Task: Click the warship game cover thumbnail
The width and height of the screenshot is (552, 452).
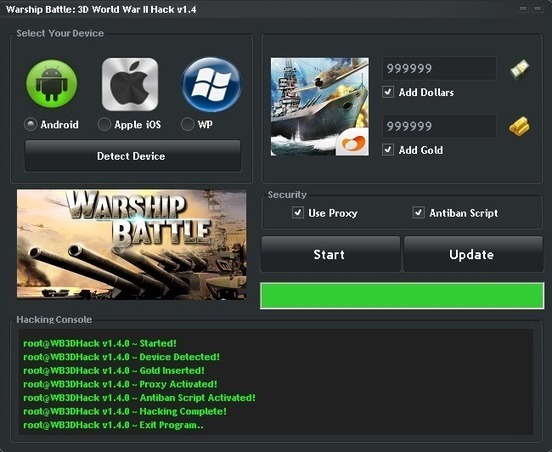Action: (320, 107)
